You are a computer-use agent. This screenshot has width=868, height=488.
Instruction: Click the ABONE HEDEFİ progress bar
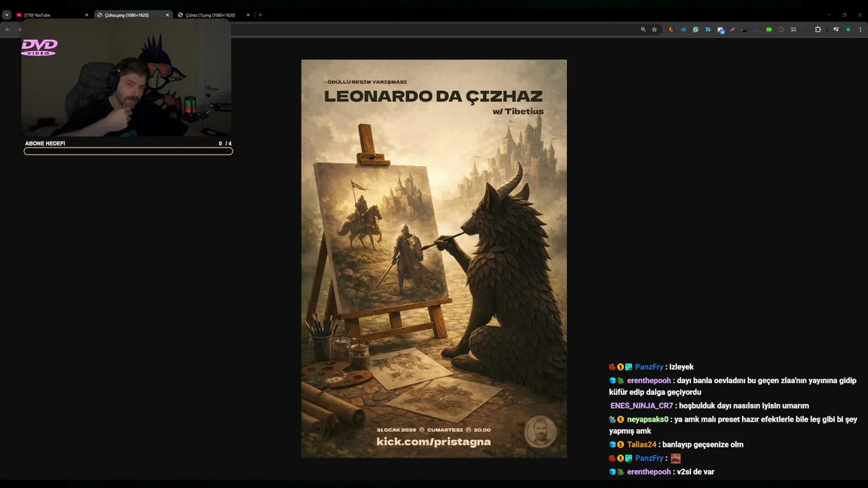click(x=128, y=151)
